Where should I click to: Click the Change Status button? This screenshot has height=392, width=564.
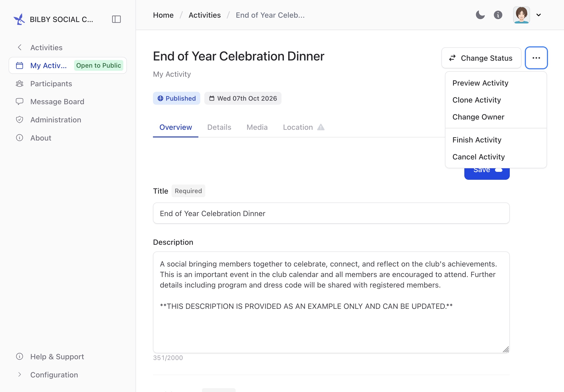481,58
